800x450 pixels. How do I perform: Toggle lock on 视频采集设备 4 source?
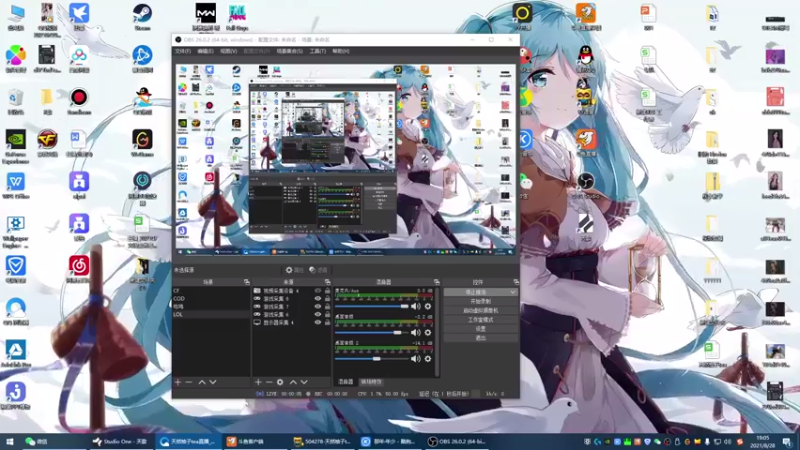pos(328,291)
